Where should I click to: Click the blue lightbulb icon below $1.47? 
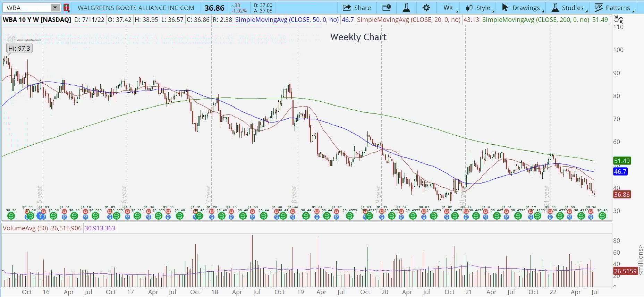(x=336, y=217)
